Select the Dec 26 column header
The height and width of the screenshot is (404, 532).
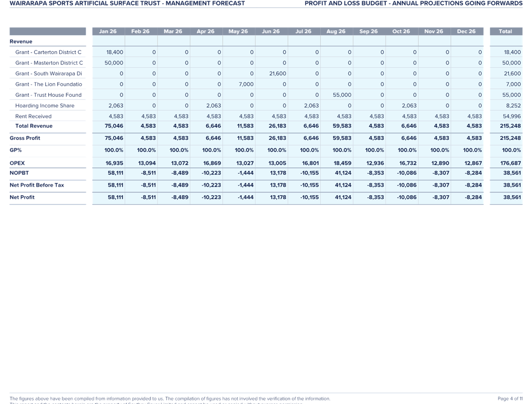click(x=466, y=31)
